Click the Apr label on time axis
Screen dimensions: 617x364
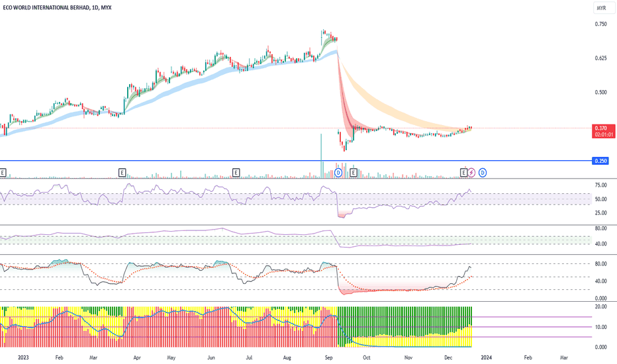click(137, 357)
